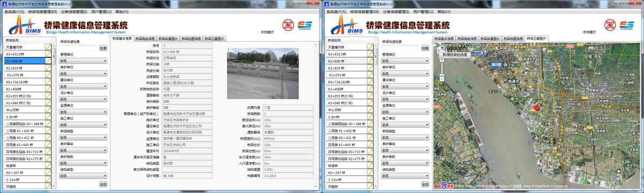Click edit pencil icon beside K1+819桥 in right window
The width and height of the screenshot is (644, 193).
(370, 68)
